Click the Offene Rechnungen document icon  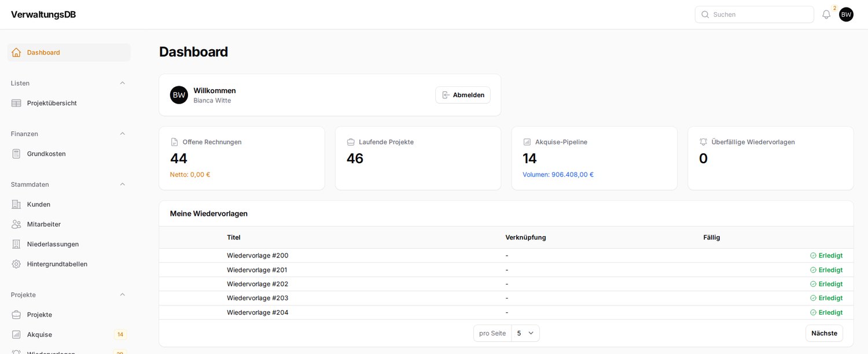coord(174,142)
